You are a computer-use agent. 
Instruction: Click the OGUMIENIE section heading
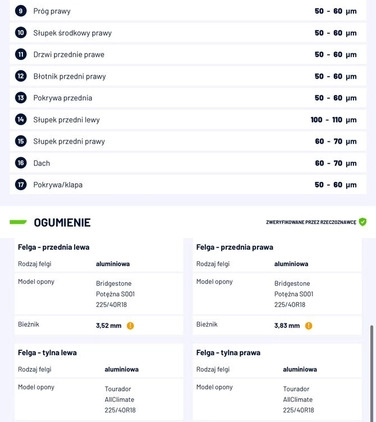point(62,223)
